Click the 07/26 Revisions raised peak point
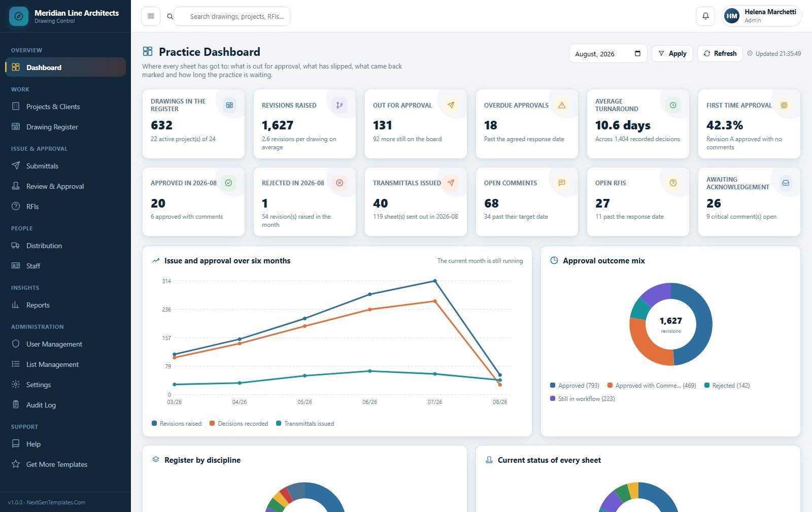The image size is (812, 512). tap(435, 281)
